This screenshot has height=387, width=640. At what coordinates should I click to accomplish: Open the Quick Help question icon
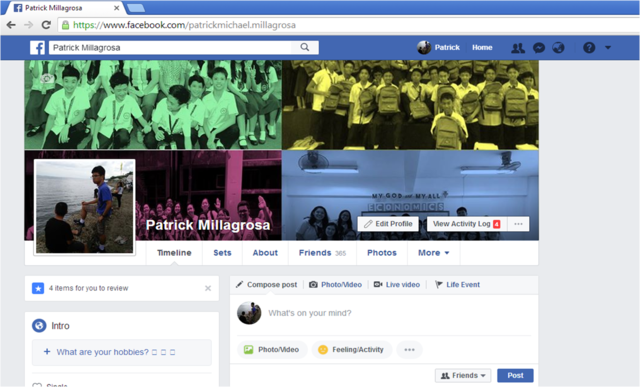click(589, 48)
